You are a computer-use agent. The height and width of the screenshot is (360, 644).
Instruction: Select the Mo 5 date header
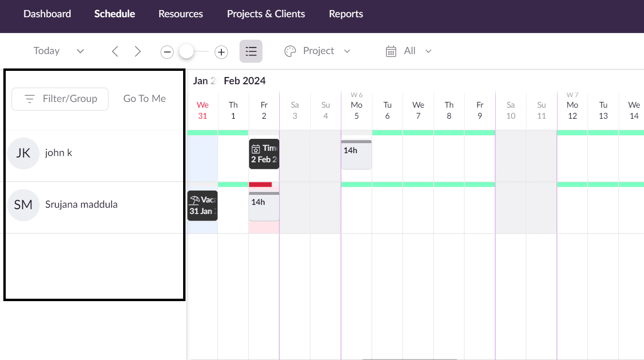pyautogui.click(x=356, y=110)
